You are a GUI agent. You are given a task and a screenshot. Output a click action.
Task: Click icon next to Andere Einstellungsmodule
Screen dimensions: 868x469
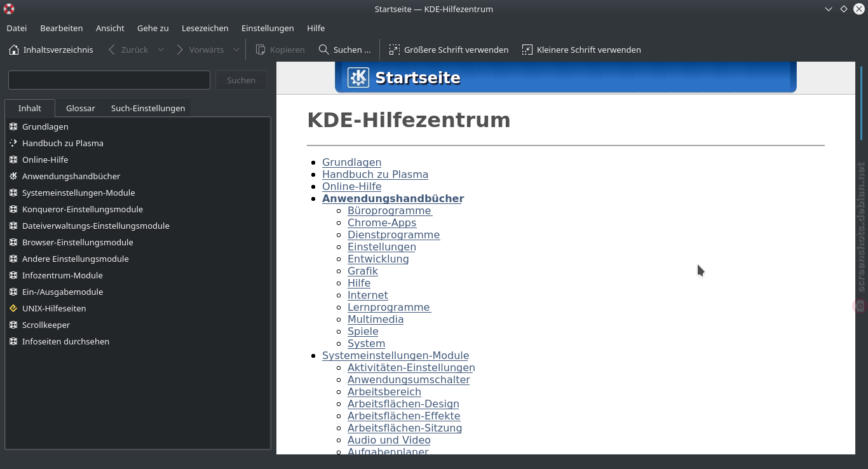[13, 259]
